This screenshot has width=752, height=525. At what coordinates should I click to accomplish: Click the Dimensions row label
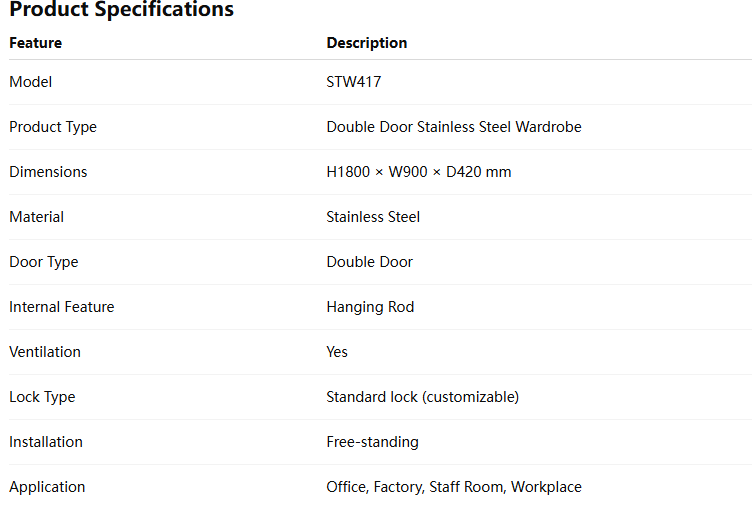[x=48, y=172]
